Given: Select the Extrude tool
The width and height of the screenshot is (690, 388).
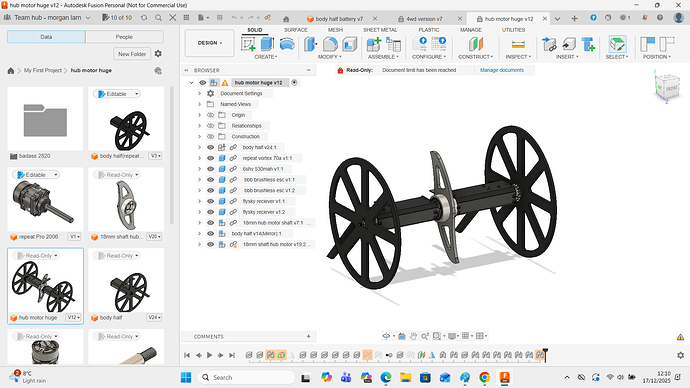Looking at the screenshot, I should tap(267, 44).
